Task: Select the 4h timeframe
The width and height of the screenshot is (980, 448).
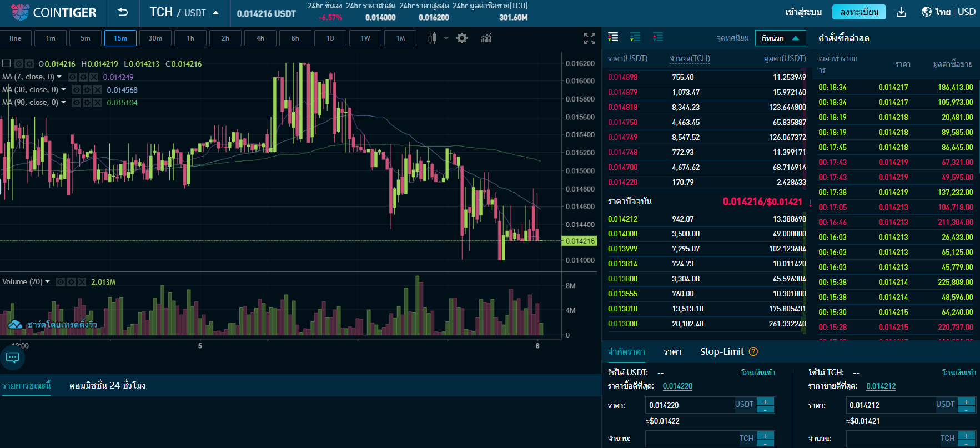Action: click(x=260, y=38)
